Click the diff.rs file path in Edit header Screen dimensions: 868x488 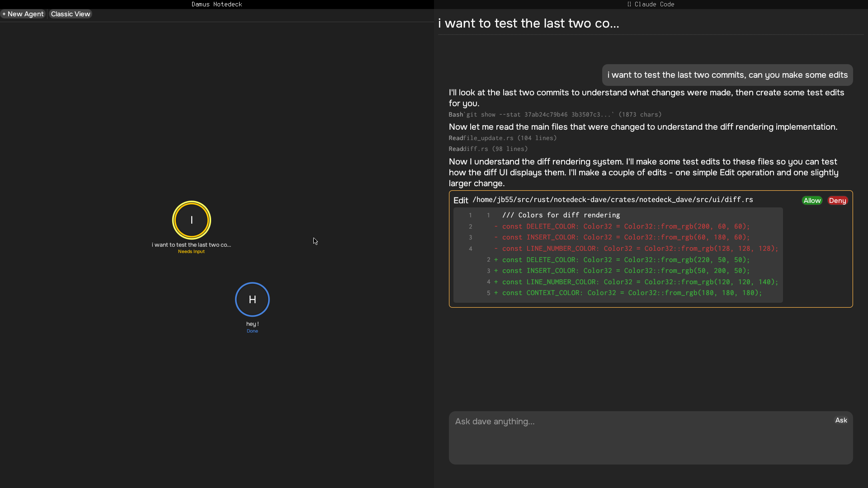pos(613,200)
